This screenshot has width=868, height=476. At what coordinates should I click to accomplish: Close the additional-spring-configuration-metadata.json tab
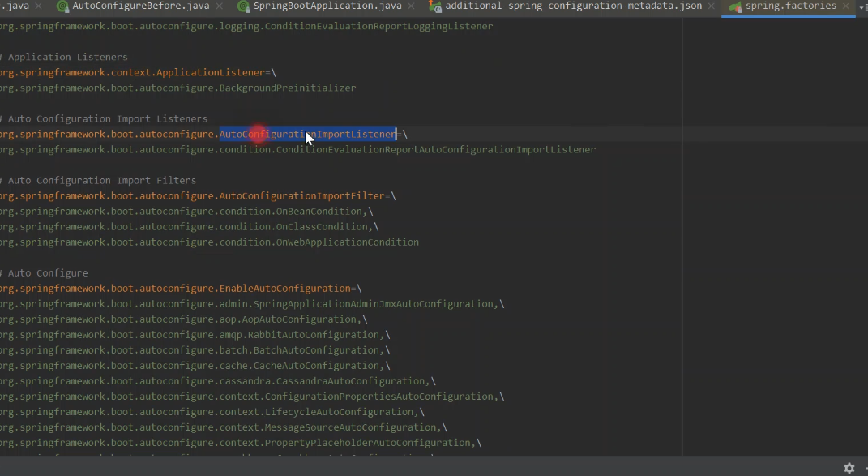tap(712, 6)
